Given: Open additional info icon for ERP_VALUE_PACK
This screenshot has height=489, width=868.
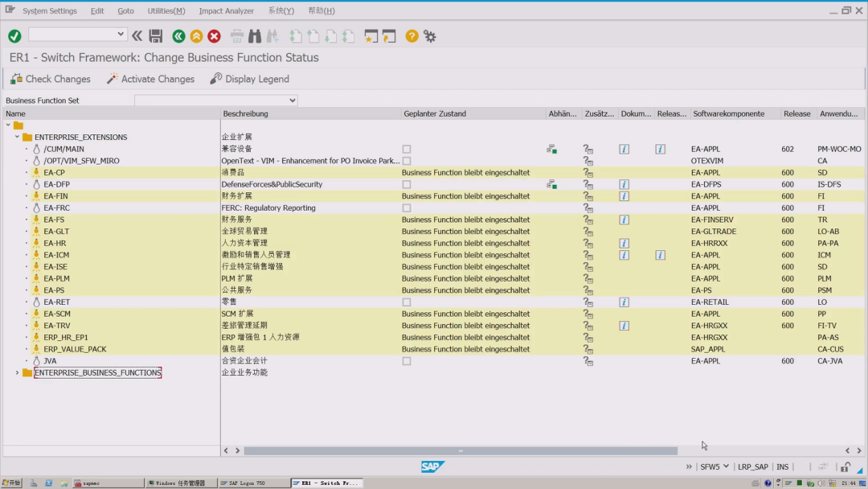Looking at the screenshot, I should (x=588, y=349).
